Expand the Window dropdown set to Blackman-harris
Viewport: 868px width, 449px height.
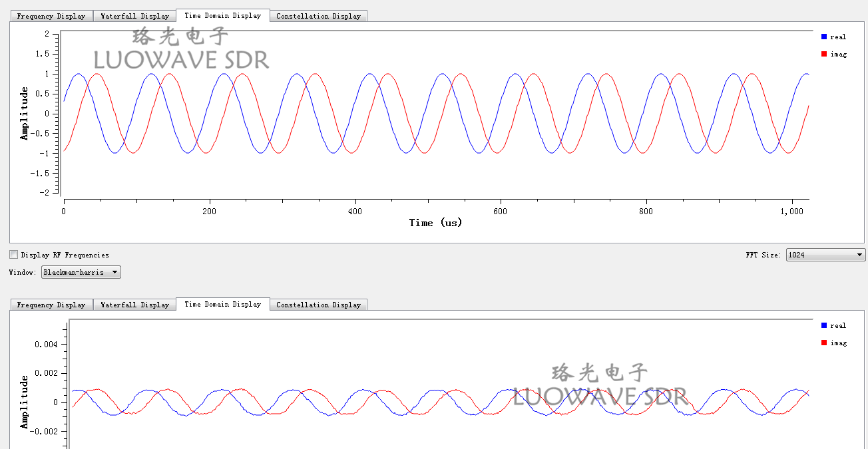click(81, 272)
